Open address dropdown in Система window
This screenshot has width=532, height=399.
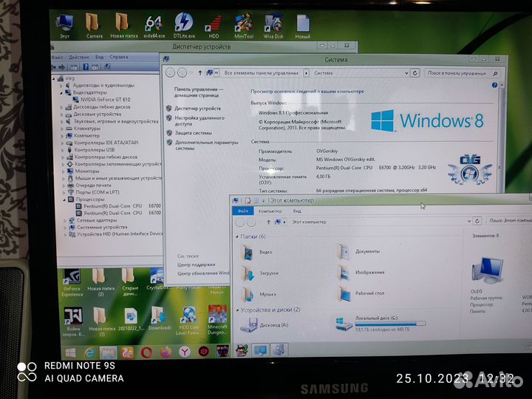pyautogui.click(x=406, y=73)
